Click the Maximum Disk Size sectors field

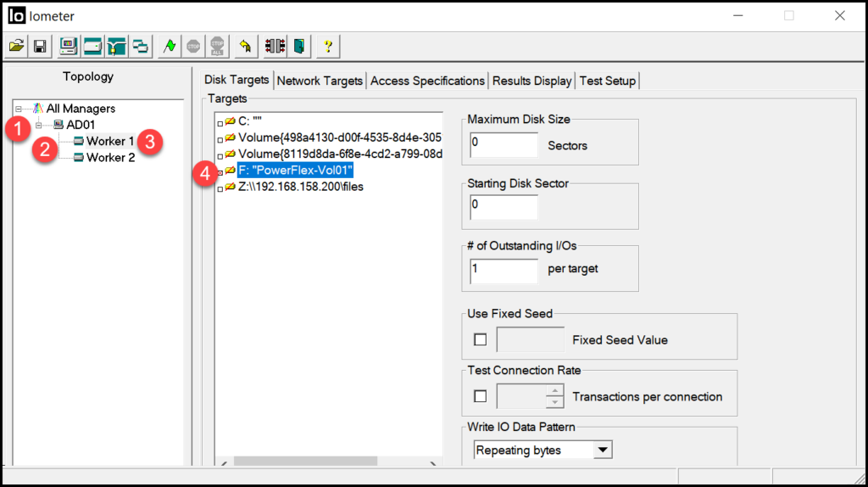pos(504,144)
